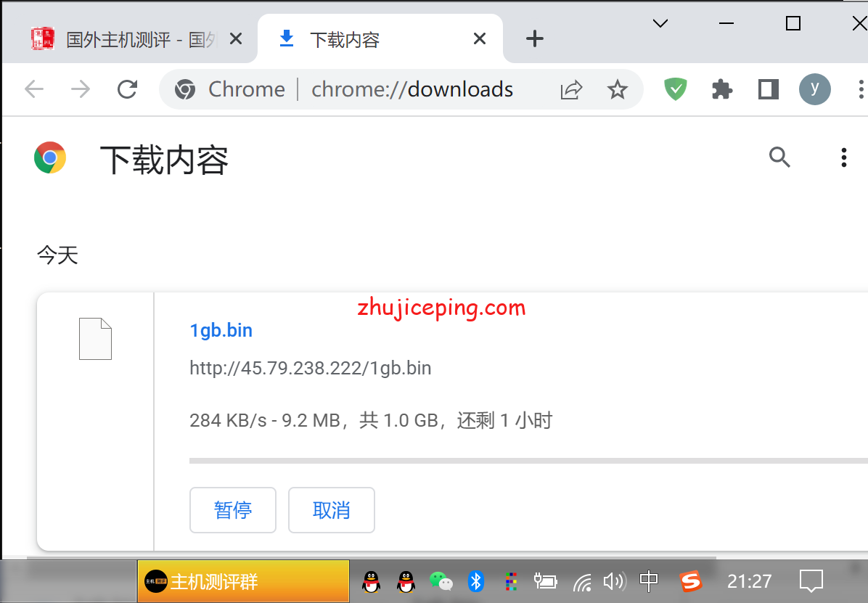The image size is (868, 603).
Task: Click the Sogou input method icon
Action: tap(690, 581)
